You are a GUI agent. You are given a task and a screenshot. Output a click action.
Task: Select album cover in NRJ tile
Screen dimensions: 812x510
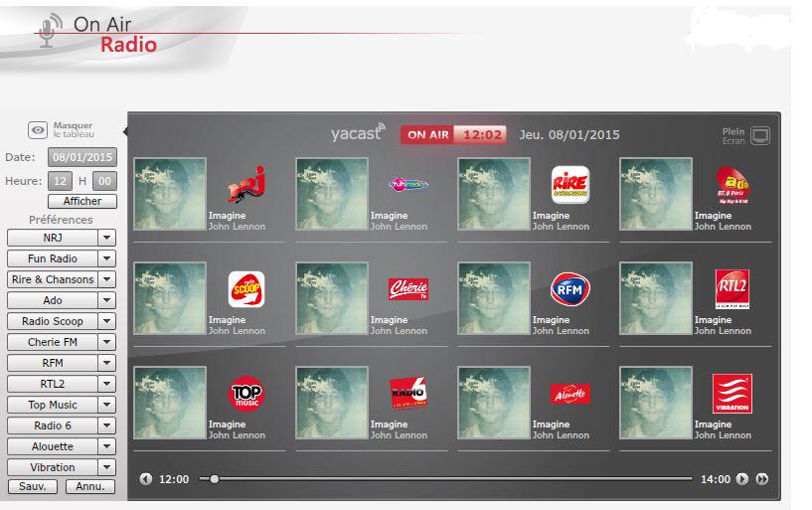(170, 194)
